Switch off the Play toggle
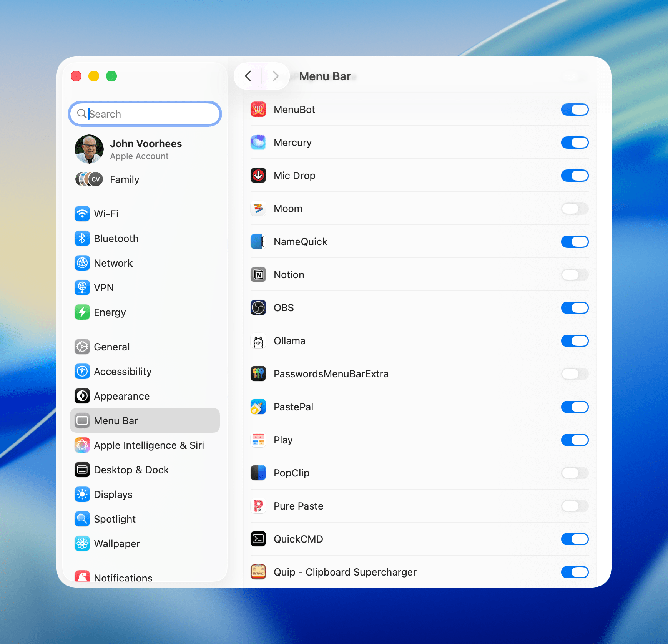Screen dimensions: 668x644 (575, 440)
